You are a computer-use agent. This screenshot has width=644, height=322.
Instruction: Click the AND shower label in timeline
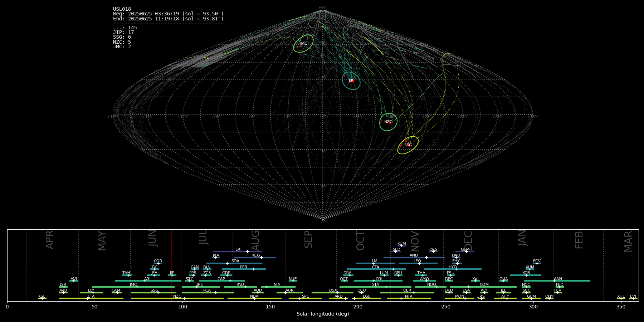coord(414,255)
